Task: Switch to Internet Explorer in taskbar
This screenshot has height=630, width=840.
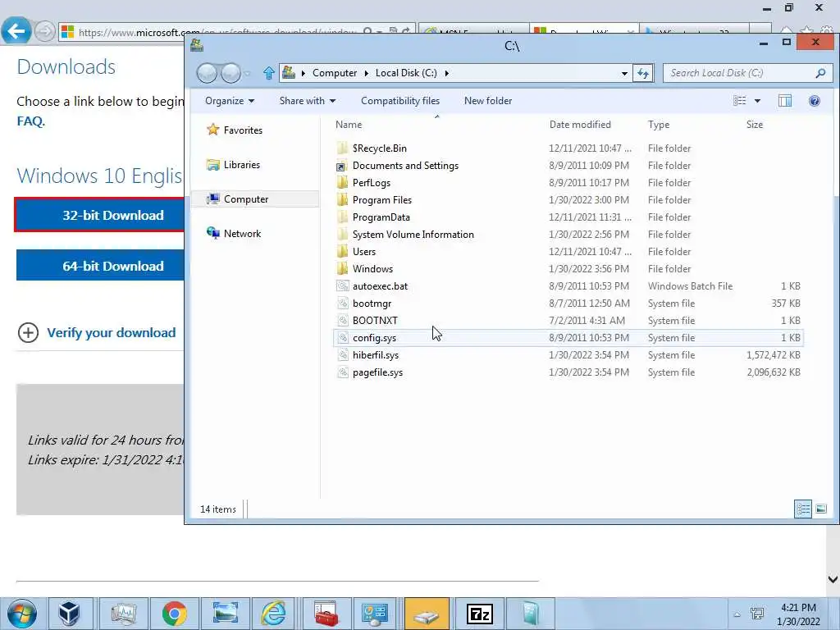Action: [x=274, y=614]
